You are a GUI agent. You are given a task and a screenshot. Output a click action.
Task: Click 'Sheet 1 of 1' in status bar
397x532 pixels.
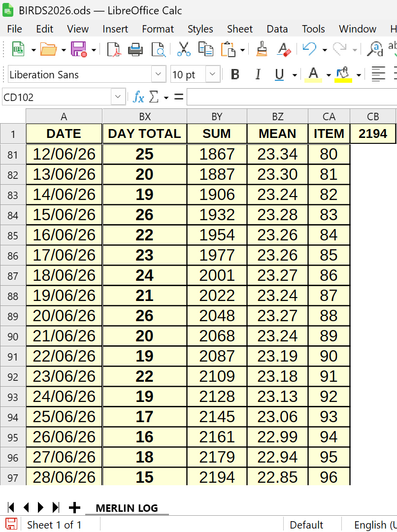coord(54,525)
